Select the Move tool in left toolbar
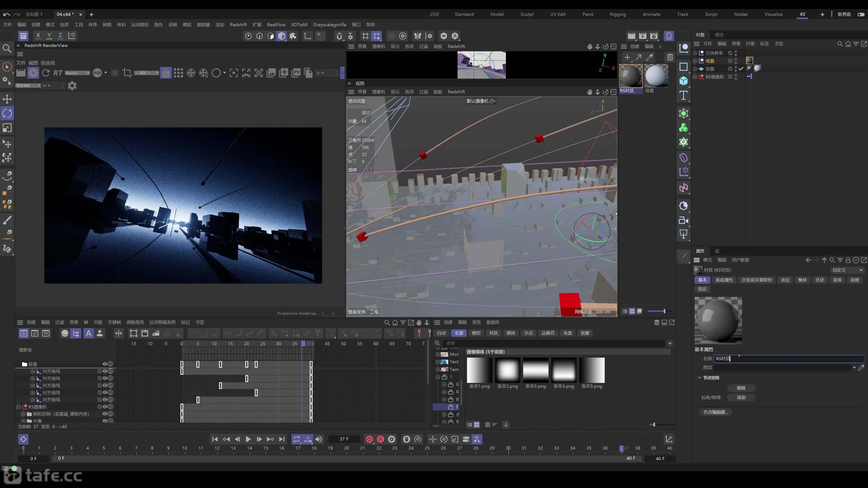 pos(7,99)
